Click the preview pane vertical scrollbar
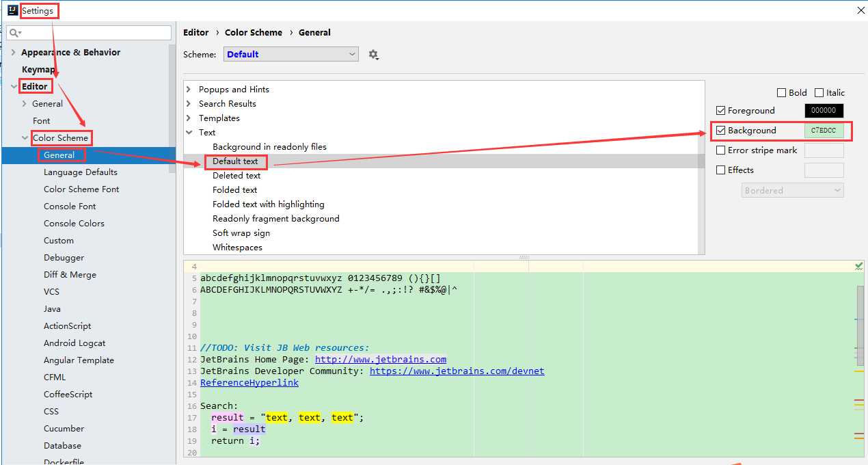The height and width of the screenshot is (465, 868). (x=860, y=325)
